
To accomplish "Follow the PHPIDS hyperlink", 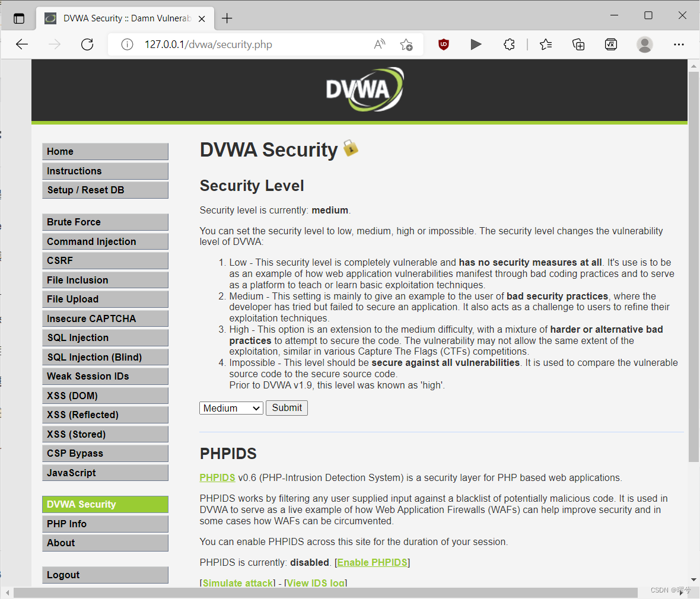I will click(217, 477).
